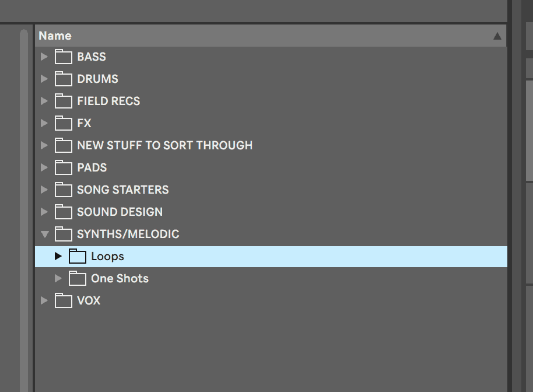Expand the NEW STUFF TO SORT THROUGH folder
Viewport: 533px width, 392px height.
pyautogui.click(x=44, y=145)
